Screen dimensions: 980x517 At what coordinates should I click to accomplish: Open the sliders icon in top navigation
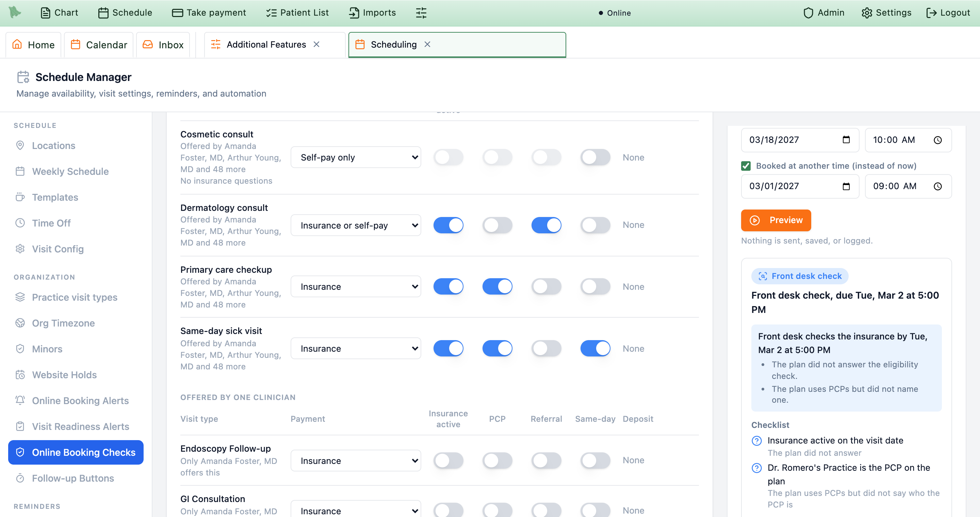(x=421, y=13)
